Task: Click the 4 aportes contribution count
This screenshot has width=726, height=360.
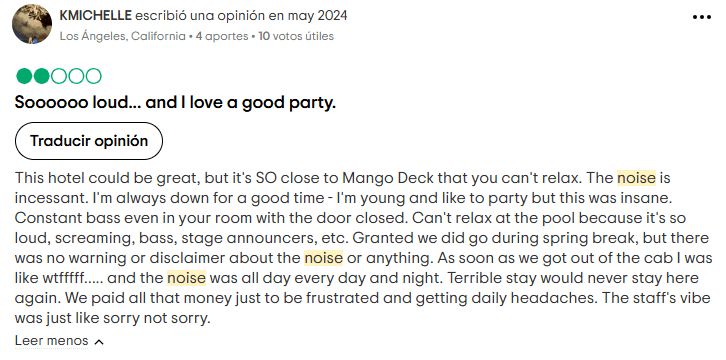Action: tap(222, 36)
